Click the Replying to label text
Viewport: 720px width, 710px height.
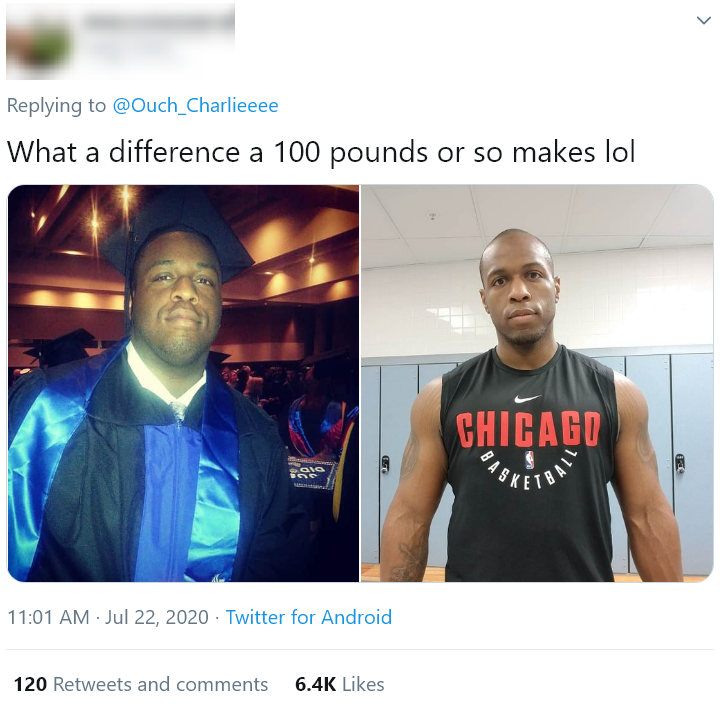56,106
